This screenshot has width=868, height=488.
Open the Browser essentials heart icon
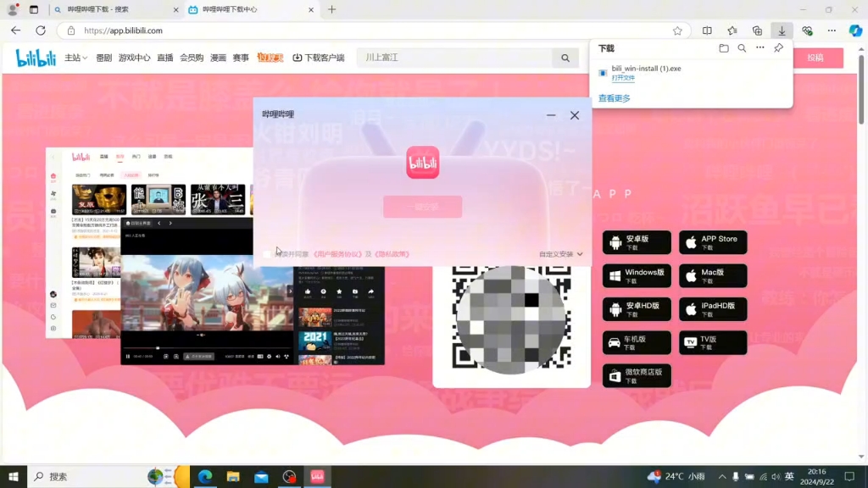tap(807, 31)
